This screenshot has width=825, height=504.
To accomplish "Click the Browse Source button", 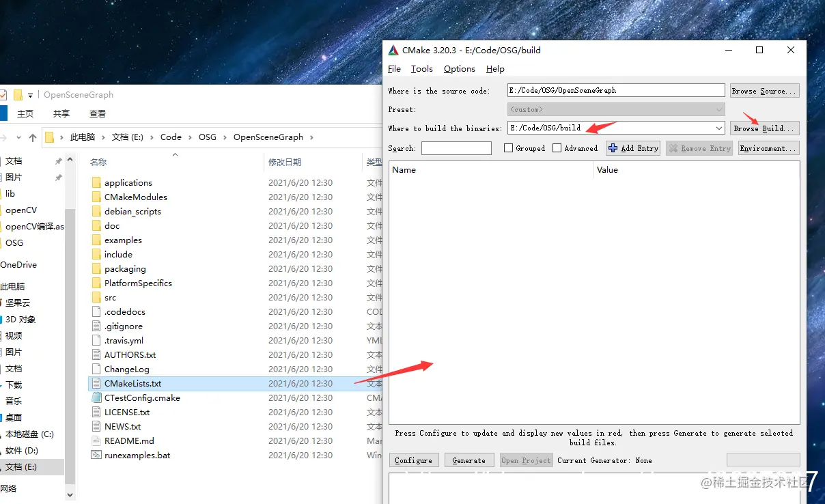I will point(764,90).
